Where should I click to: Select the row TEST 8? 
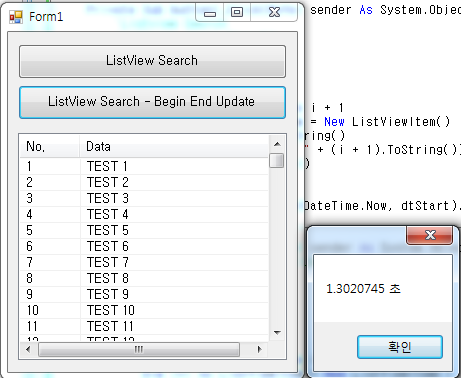coord(144,278)
